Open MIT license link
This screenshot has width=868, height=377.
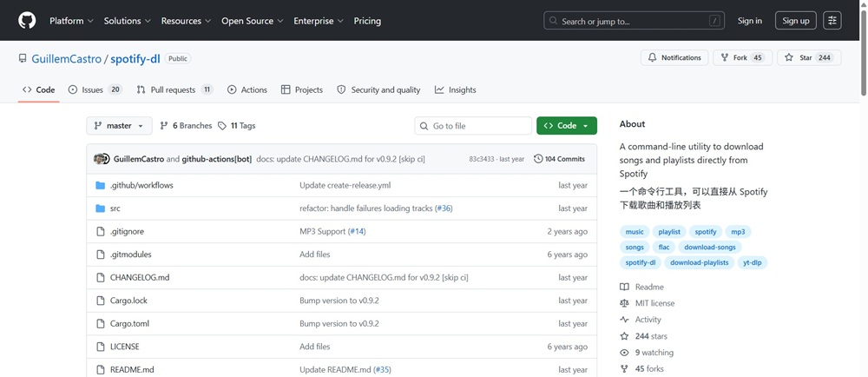click(x=648, y=303)
